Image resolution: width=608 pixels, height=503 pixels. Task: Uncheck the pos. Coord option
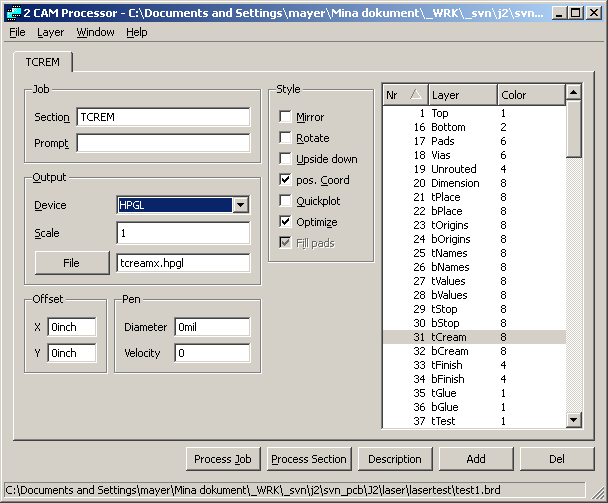pos(285,180)
